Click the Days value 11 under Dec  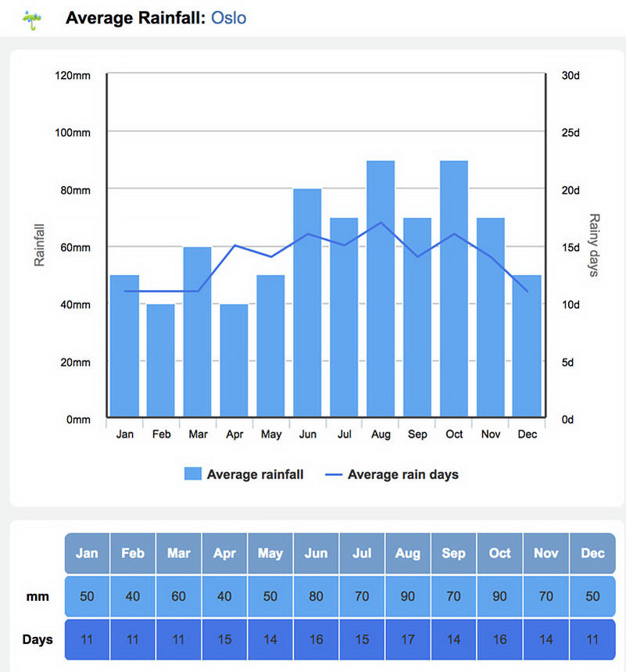592,639
